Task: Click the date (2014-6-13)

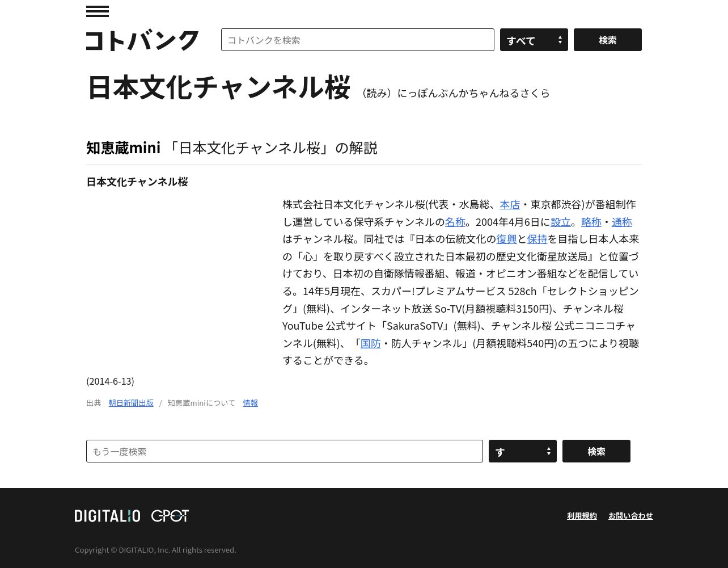Action: point(110,381)
